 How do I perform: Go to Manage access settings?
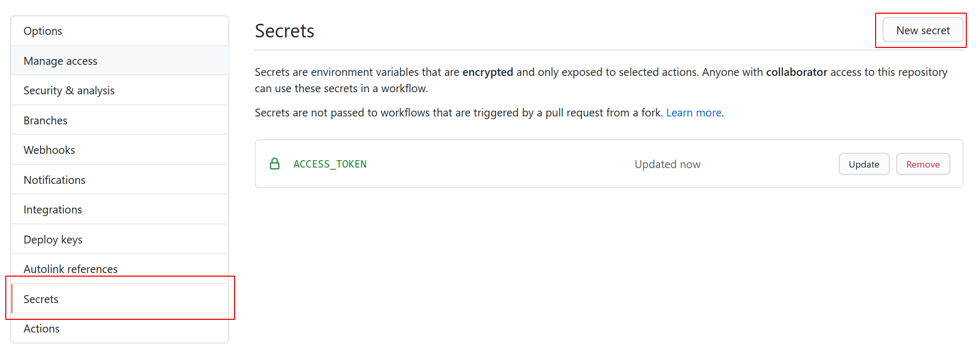point(60,61)
